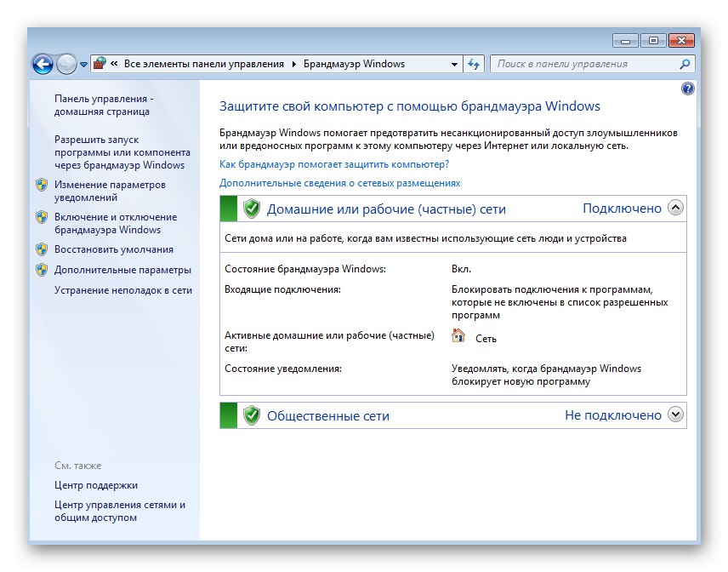This screenshot has height=572, width=728.
Task: Open 'Все элементы панели управления' breadcrumb
Action: 204,64
